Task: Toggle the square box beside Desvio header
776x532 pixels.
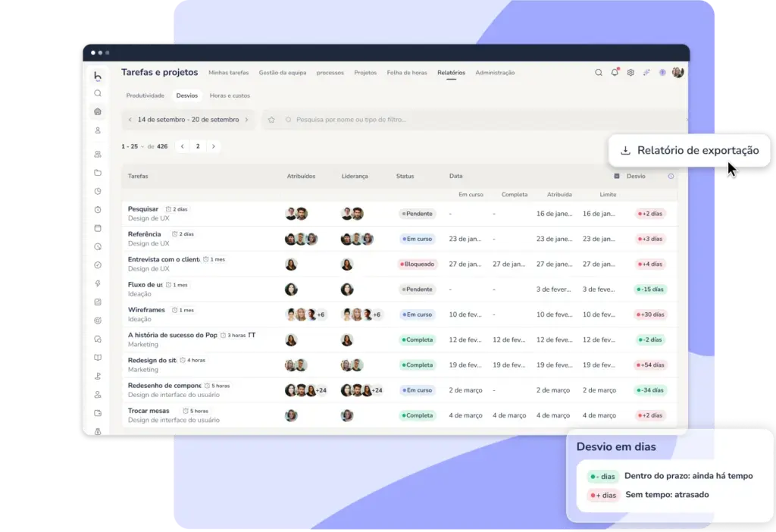Action: (x=617, y=176)
